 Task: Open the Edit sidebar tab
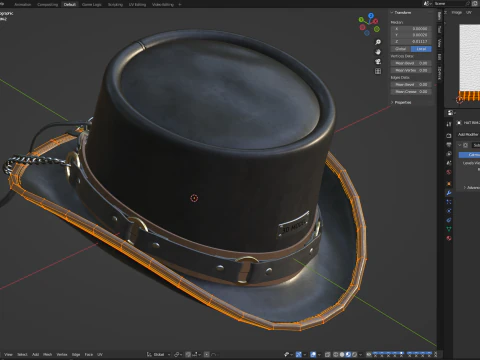click(x=439, y=57)
